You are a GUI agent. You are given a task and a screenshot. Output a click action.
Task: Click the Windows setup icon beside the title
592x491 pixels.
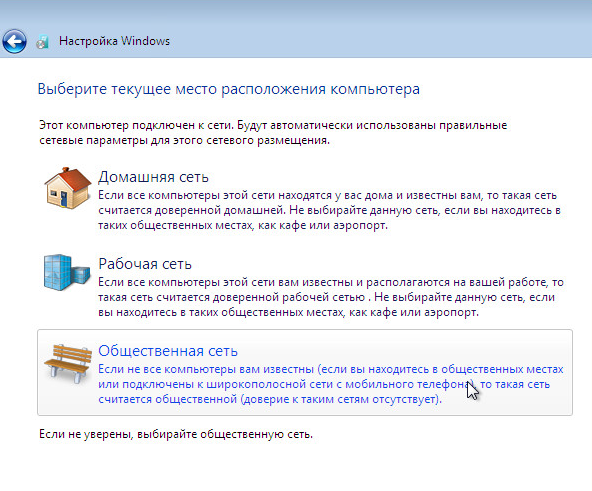(42, 42)
